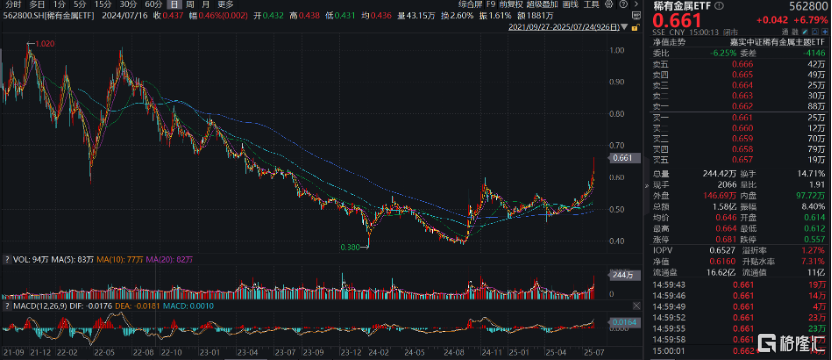Select the 买四 0.658 bid row

click(x=739, y=148)
